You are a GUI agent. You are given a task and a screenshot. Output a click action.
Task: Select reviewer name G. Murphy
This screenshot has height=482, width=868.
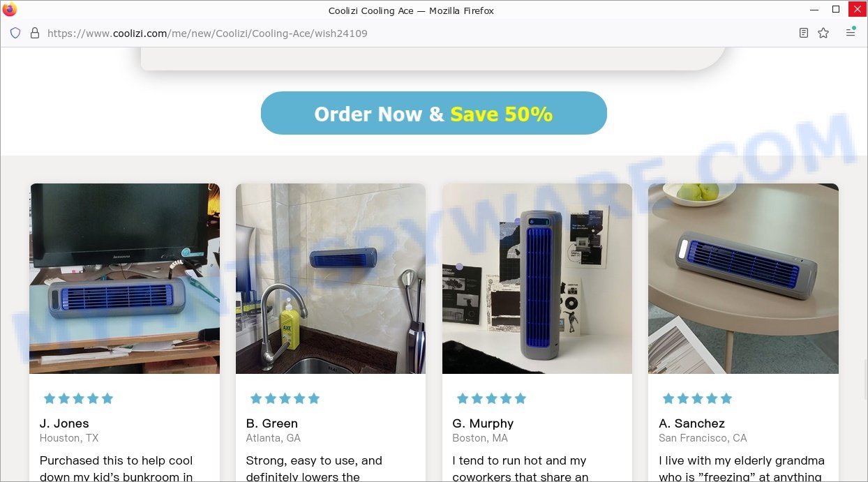tap(483, 423)
